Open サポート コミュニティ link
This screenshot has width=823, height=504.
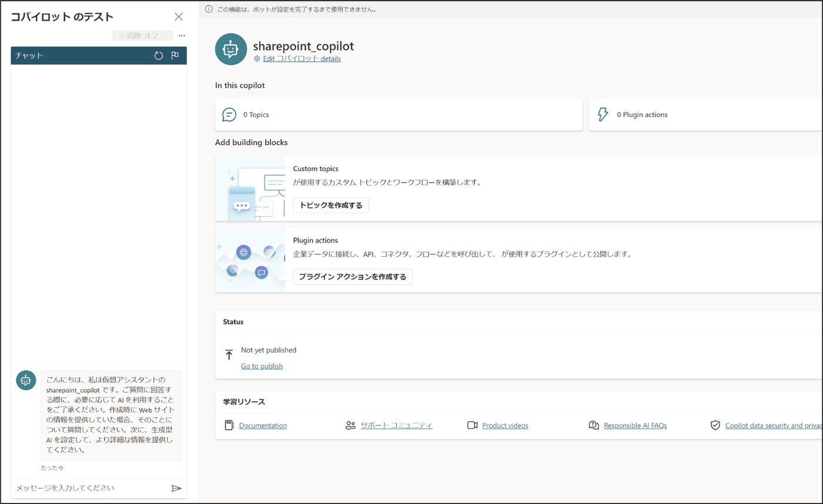tap(396, 425)
